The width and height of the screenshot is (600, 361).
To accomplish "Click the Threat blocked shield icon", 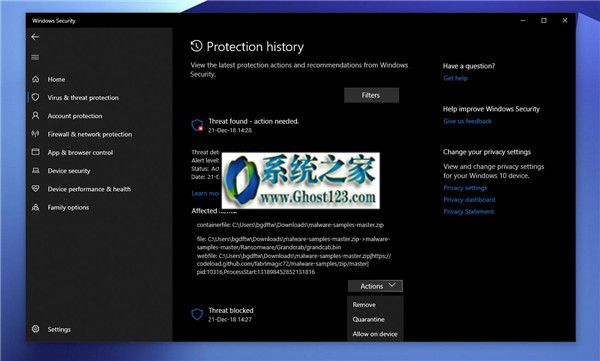I will tap(197, 314).
